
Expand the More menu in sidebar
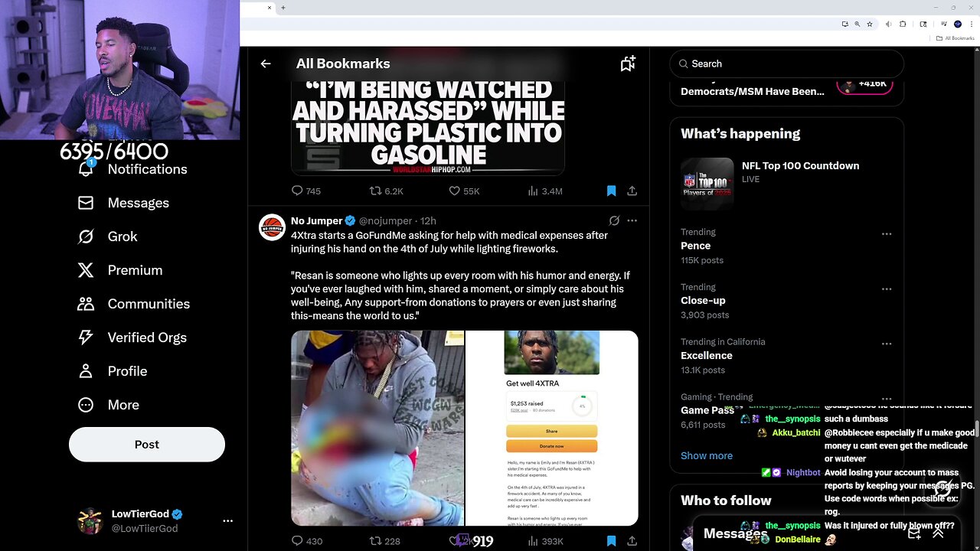click(108, 405)
